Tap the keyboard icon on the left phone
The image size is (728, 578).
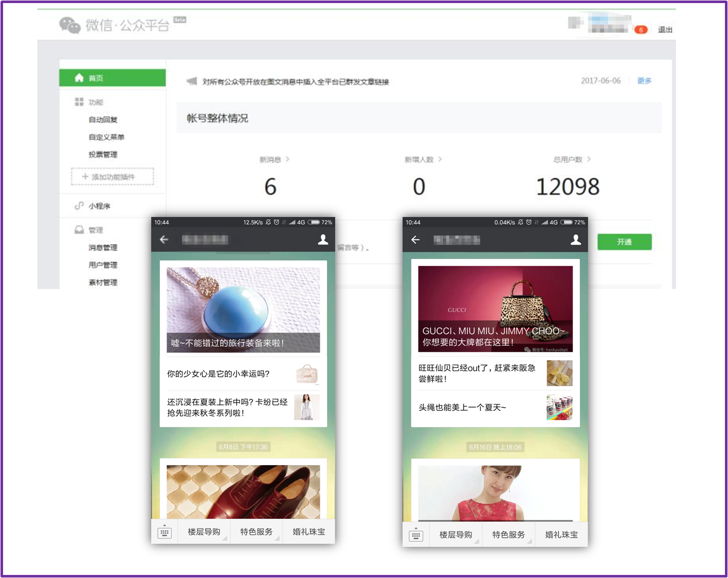point(165,532)
